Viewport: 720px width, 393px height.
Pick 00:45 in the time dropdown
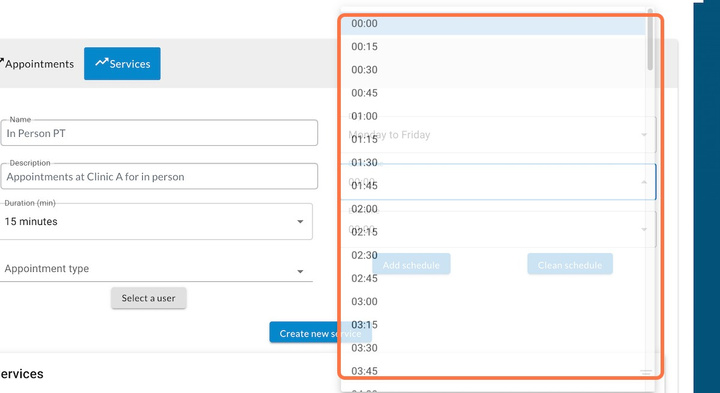click(493, 93)
